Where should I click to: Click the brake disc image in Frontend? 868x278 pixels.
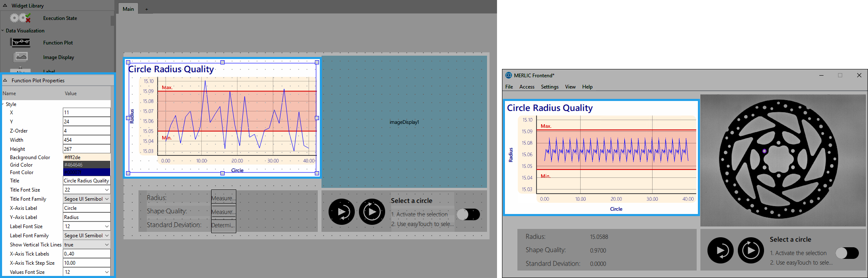(x=783, y=160)
